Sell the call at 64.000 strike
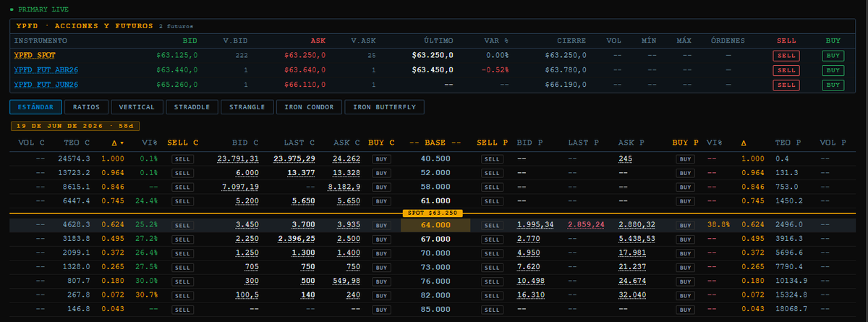The height and width of the screenshot is (322, 868). (183, 226)
